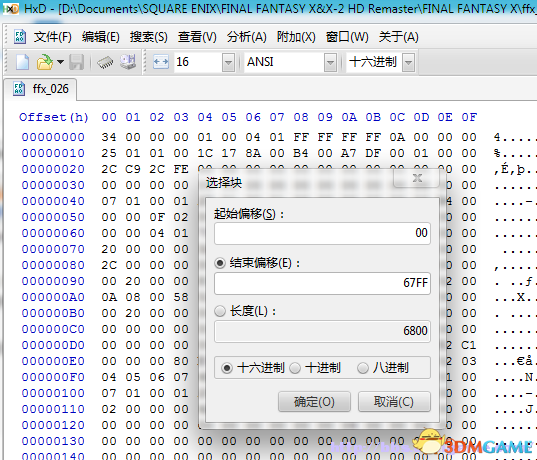Open the 十六进制 offset base dropdown

click(x=408, y=62)
